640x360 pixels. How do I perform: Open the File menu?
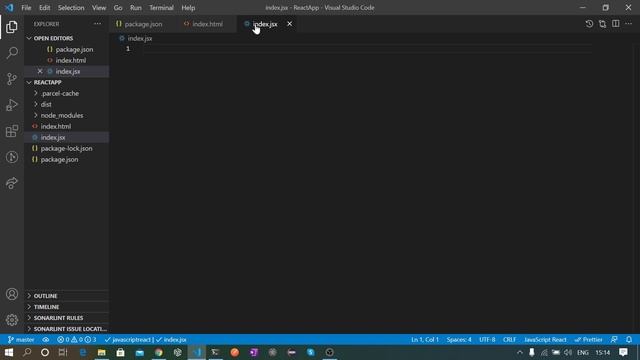[x=26, y=8]
